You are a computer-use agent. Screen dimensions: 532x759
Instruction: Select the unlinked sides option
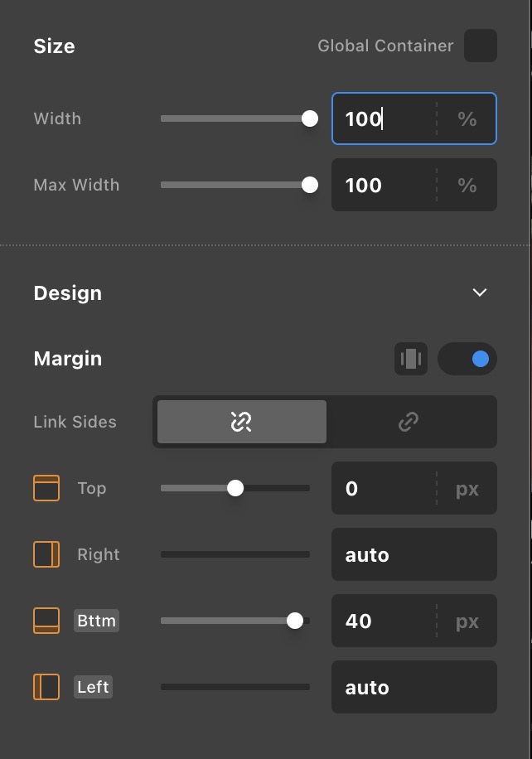pyautogui.click(x=241, y=422)
